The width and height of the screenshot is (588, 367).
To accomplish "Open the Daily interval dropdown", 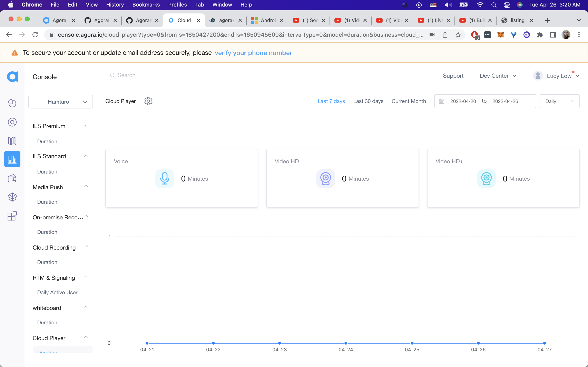I will click(559, 101).
